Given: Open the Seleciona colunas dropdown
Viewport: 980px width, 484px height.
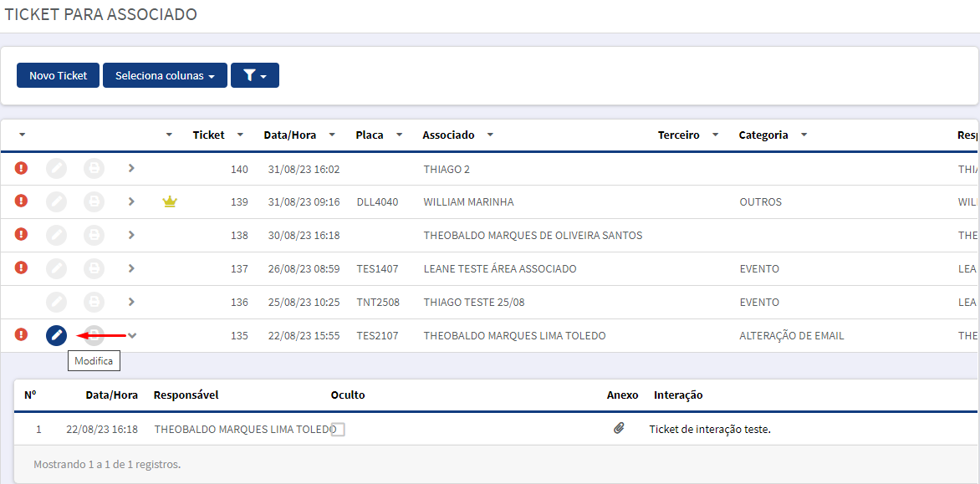Looking at the screenshot, I should [165, 75].
